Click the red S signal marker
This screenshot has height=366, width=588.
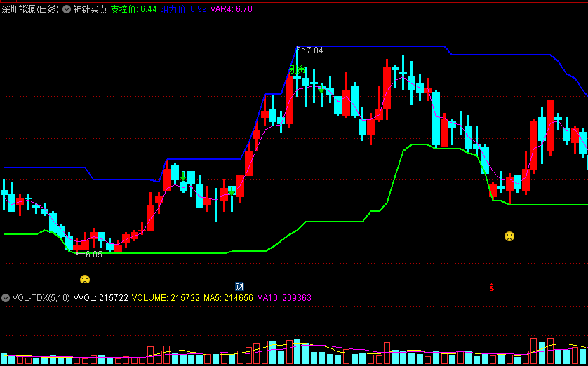(492, 287)
